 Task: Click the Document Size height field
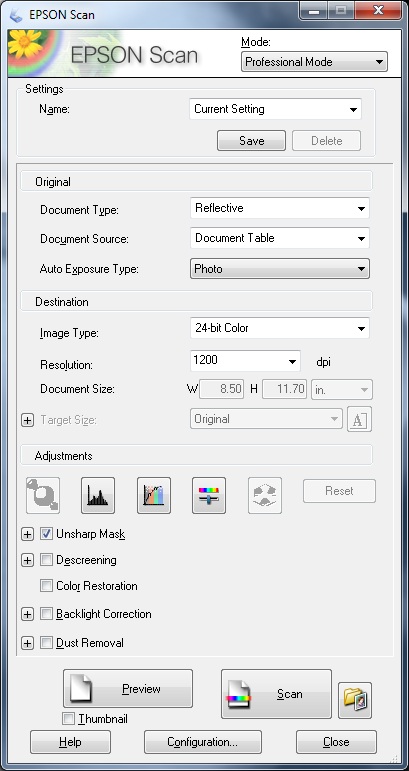[x=285, y=389]
